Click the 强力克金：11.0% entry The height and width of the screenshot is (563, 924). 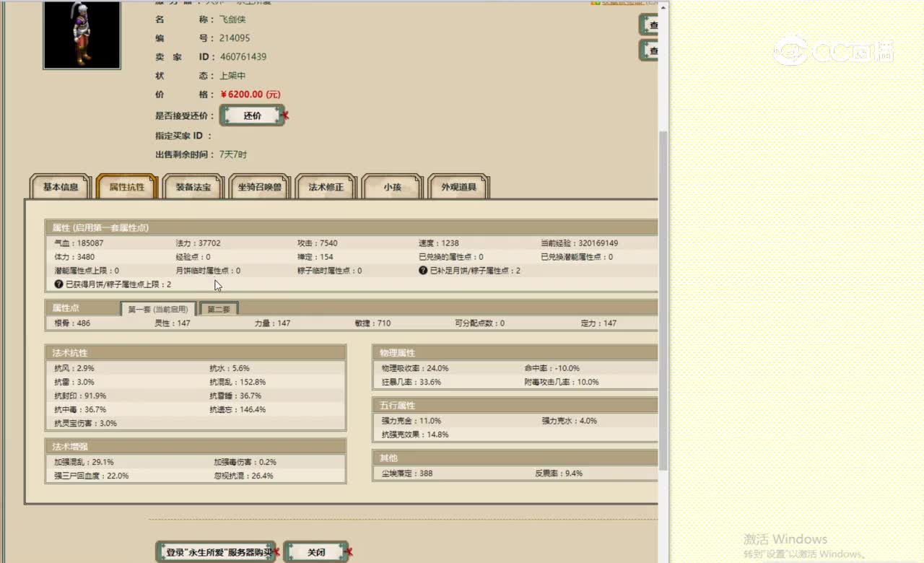pos(411,421)
